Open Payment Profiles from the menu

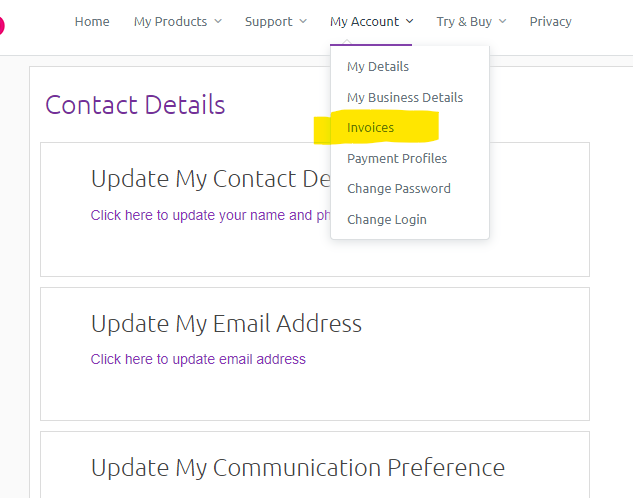(397, 158)
